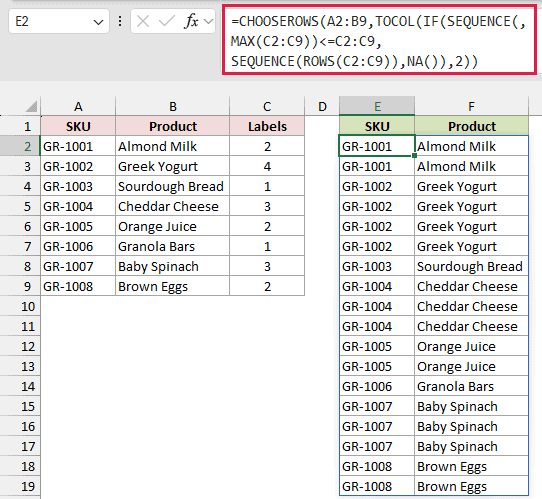The height and width of the screenshot is (499, 542).
Task: Select row 19 header
Action: [x=20, y=486]
